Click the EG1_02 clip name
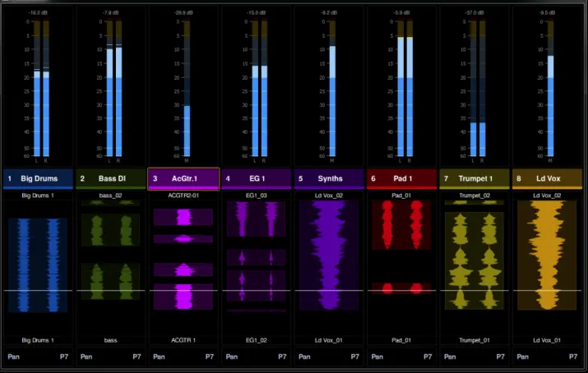The width and height of the screenshot is (588, 373). click(256, 340)
